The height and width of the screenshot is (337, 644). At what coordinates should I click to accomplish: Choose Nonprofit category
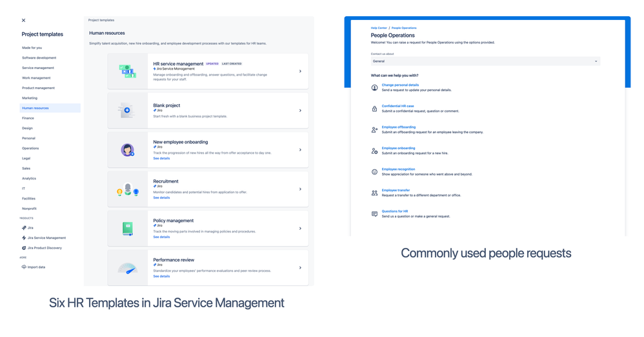click(29, 209)
